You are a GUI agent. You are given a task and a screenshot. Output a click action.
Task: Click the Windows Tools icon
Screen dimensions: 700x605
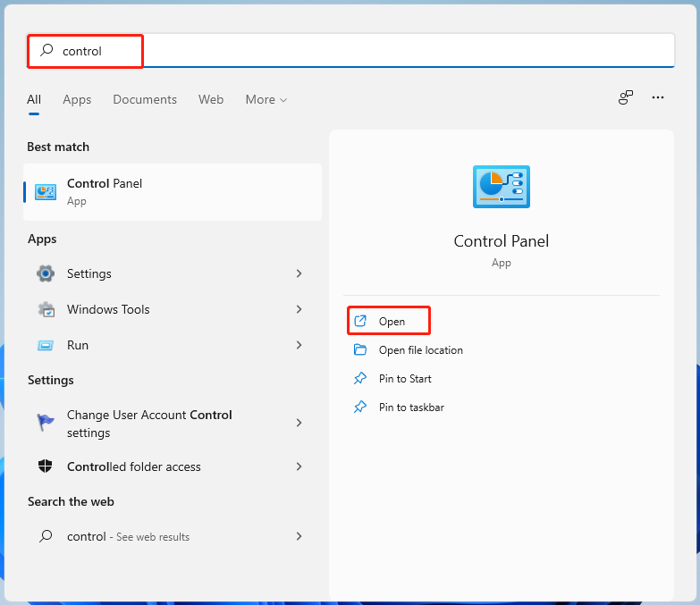(x=46, y=309)
